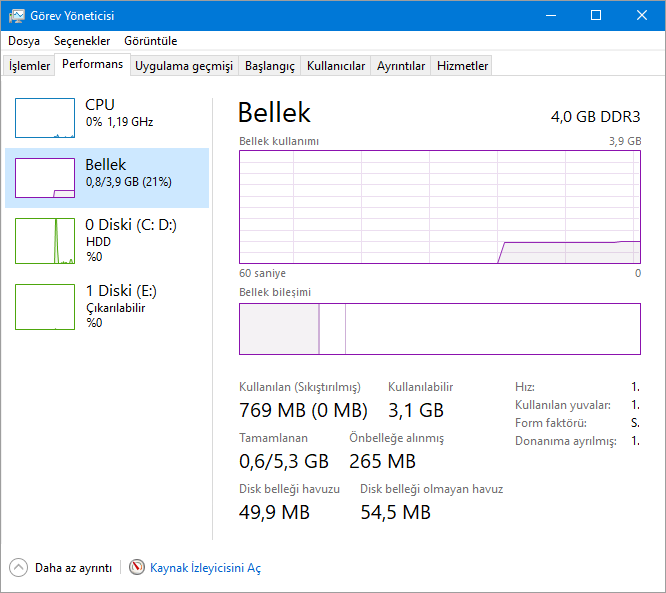This screenshot has width=666, height=593.
Task: Open the Görüntüle menu
Action: coord(151,41)
